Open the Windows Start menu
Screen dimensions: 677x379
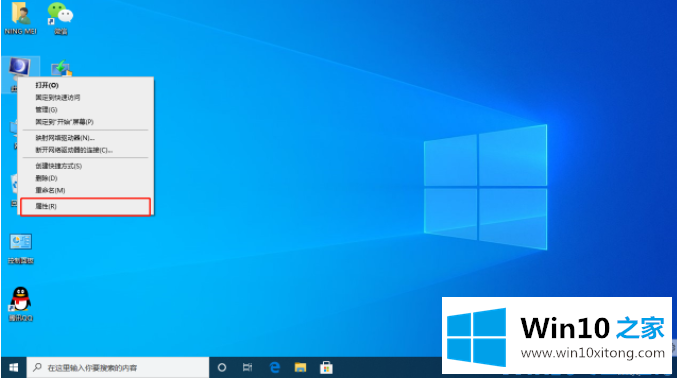pos(13,367)
